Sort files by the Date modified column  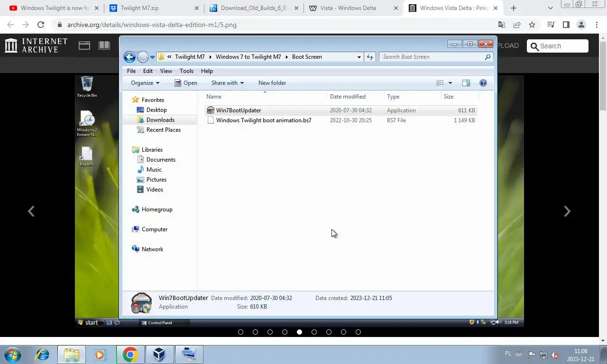[348, 97]
